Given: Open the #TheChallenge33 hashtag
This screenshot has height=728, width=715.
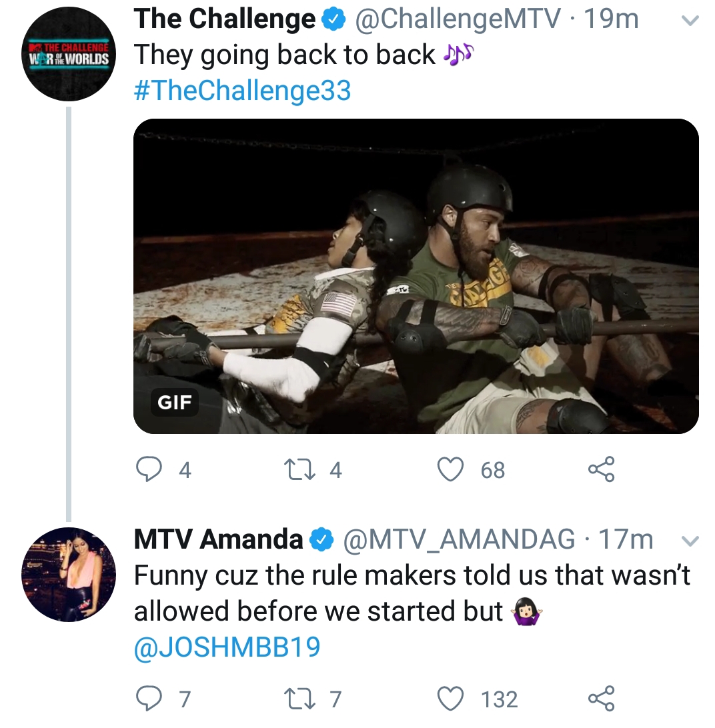Looking at the screenshot, I should click(242, 90).
